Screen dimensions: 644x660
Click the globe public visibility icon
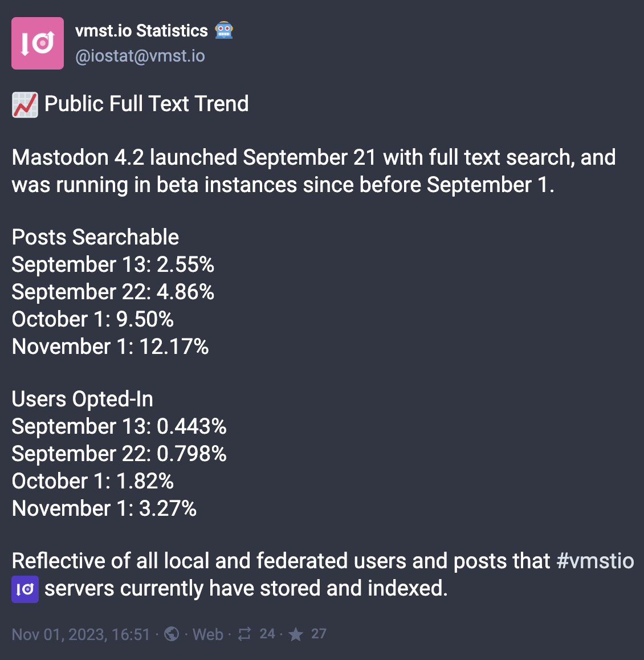pos(172,634)
